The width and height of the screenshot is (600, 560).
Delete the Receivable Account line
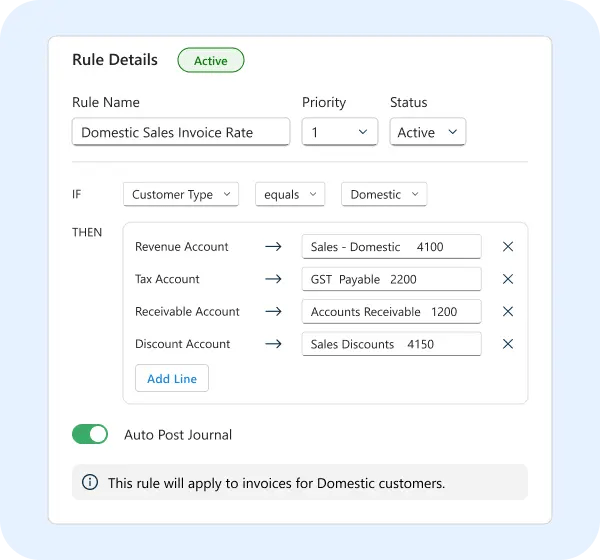[x=508, y=311]
